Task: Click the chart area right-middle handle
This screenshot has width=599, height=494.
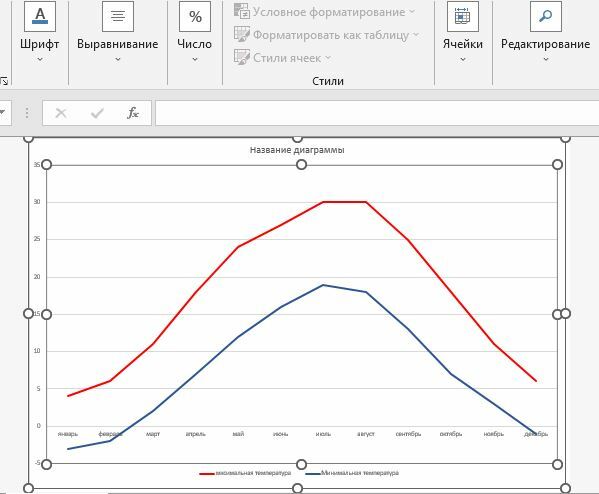Action: point(566,314)
